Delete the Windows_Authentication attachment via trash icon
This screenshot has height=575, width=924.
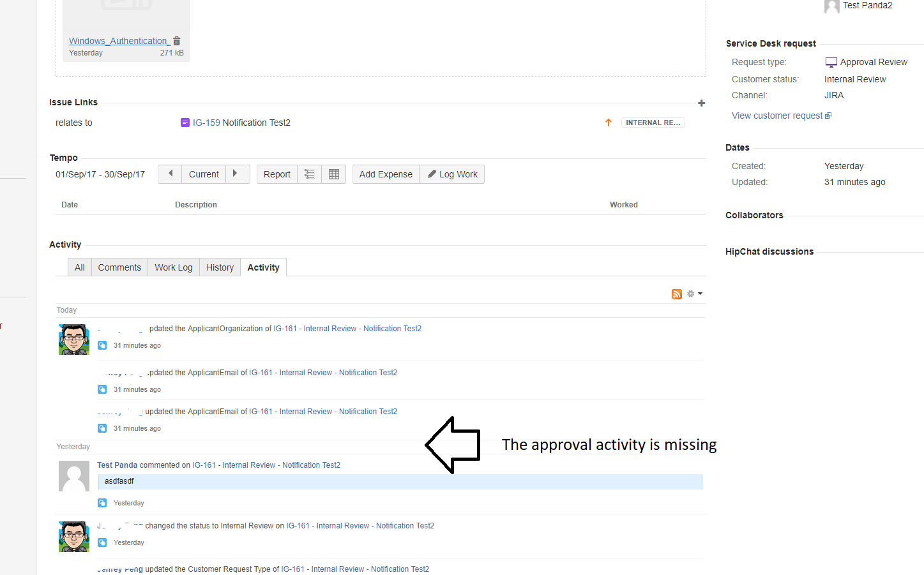[177, 41]
